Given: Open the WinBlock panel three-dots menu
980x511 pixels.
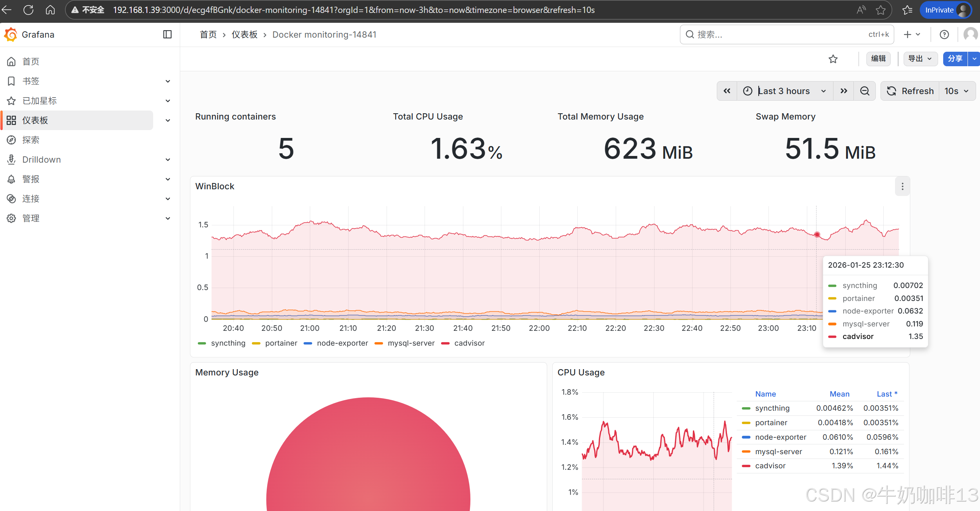Looking at the screenshot, I should coord(902,187).
